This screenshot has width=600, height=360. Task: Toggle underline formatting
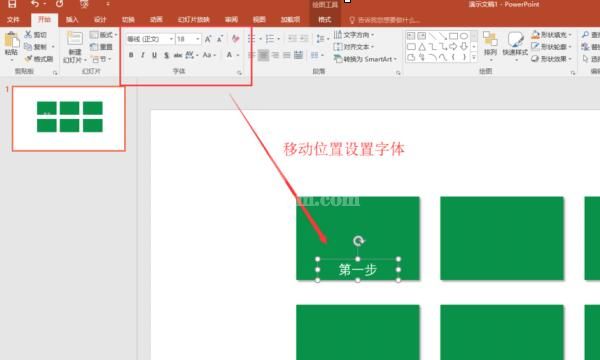(x=155, y=55)
